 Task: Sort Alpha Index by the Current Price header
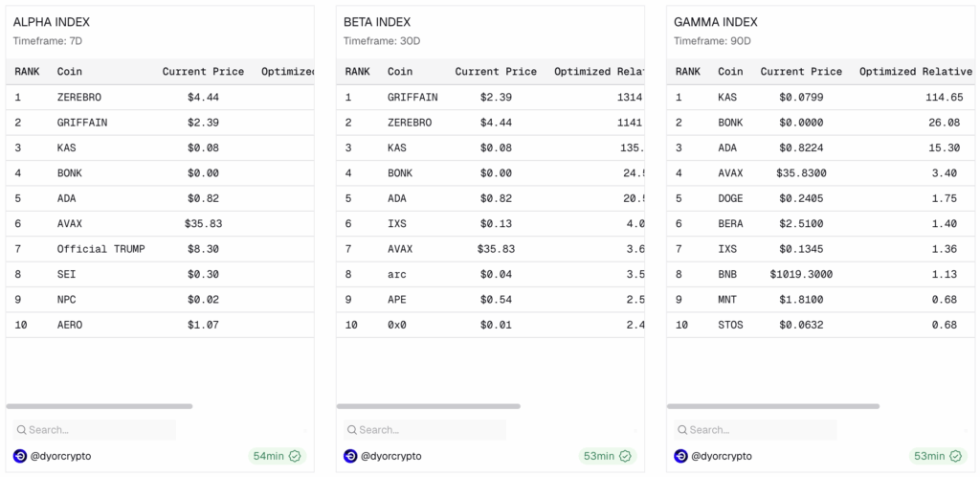pyautogui.click(x=203, y=72)
